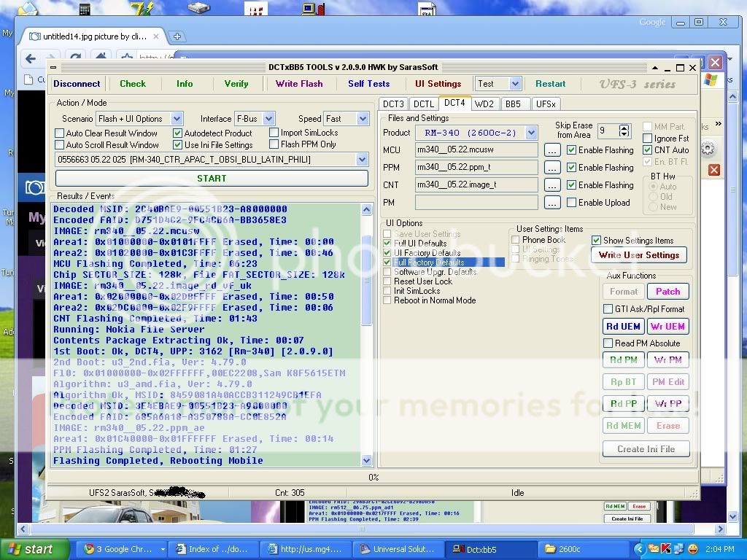Click results log scrollbar up arrow

(366, 209)
